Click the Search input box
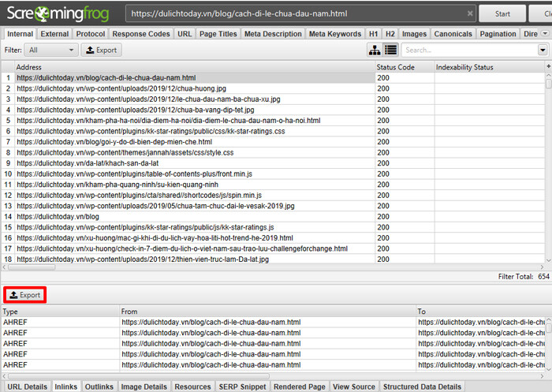The width and height of the screenshot is (552, 392). point(469,50)
